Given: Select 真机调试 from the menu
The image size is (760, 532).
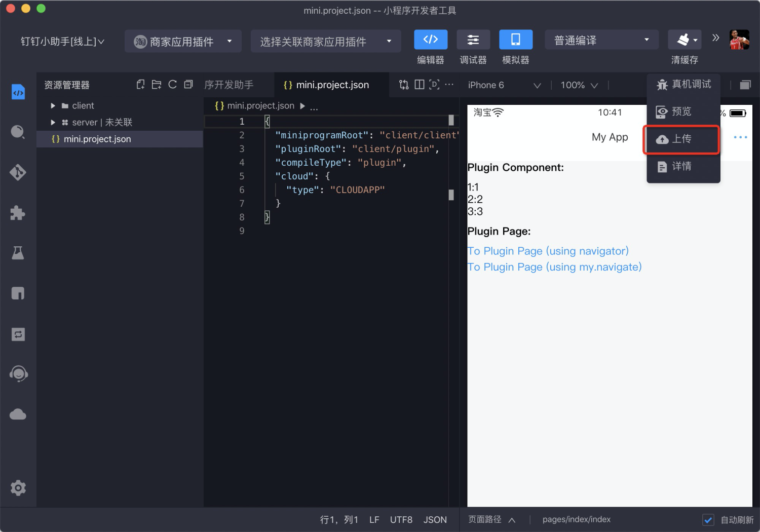Looking at the screenshot, I should [683, 84].
